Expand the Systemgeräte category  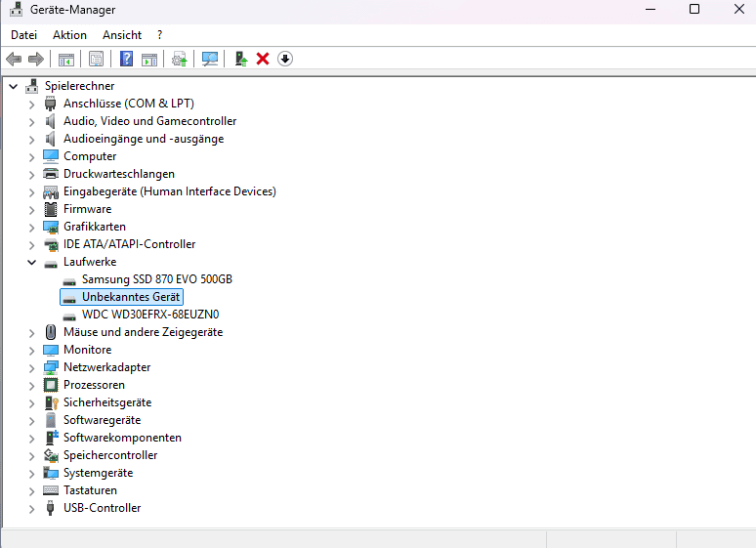click(32, 473)
